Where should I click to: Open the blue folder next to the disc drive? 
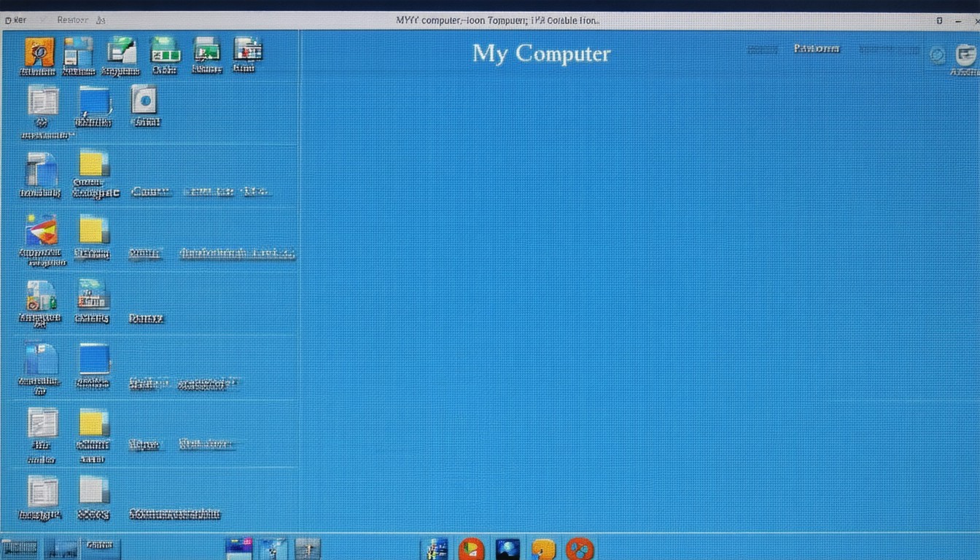(94, 101)
